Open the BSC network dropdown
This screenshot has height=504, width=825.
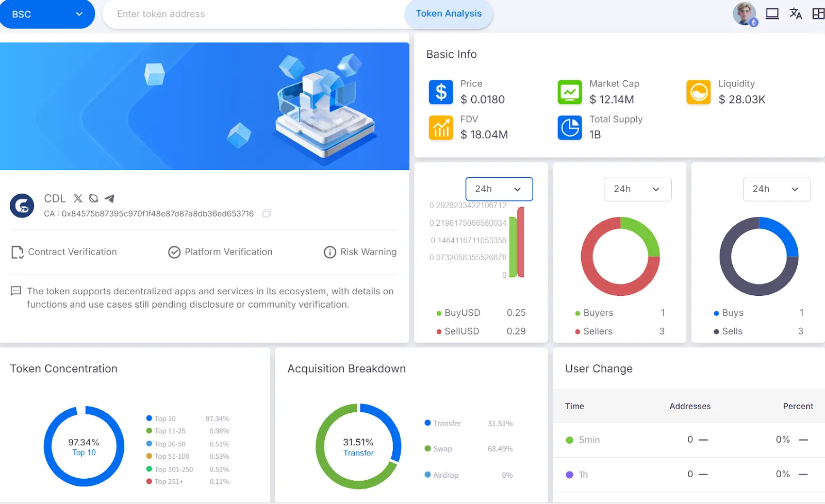coord(47,14)
